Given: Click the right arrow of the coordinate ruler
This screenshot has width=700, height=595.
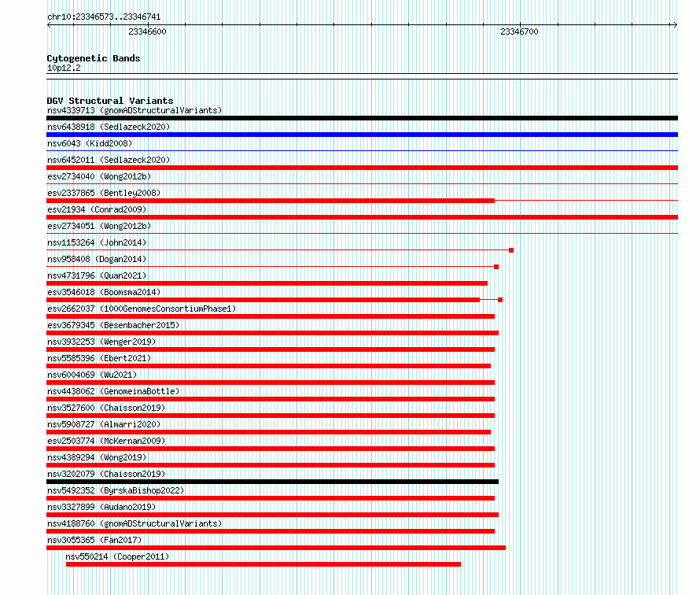Looking at the screenshot, I should [x=675, y=25].
